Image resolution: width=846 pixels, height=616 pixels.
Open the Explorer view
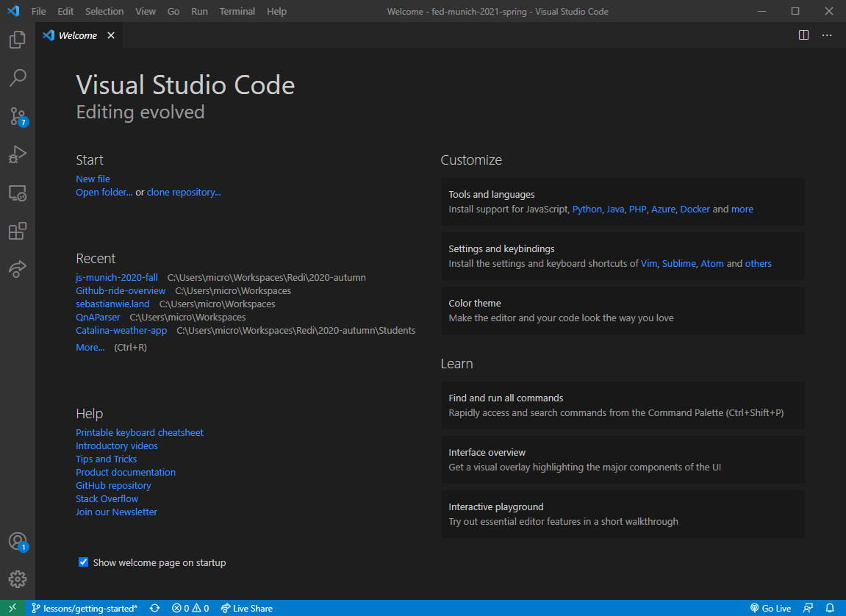17,40
